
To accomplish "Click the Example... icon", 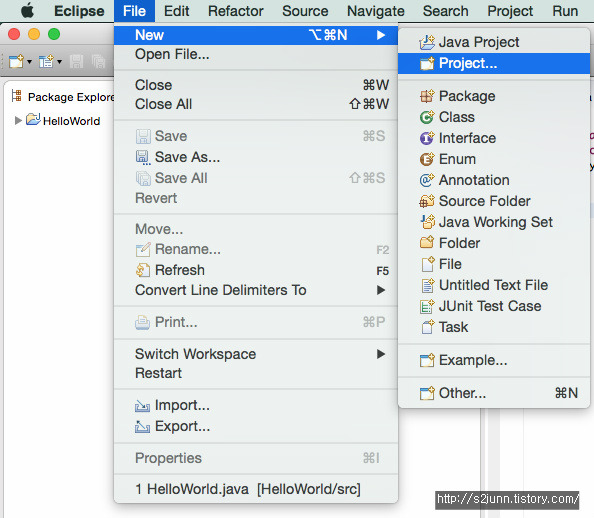I will [x=427, y=360].
